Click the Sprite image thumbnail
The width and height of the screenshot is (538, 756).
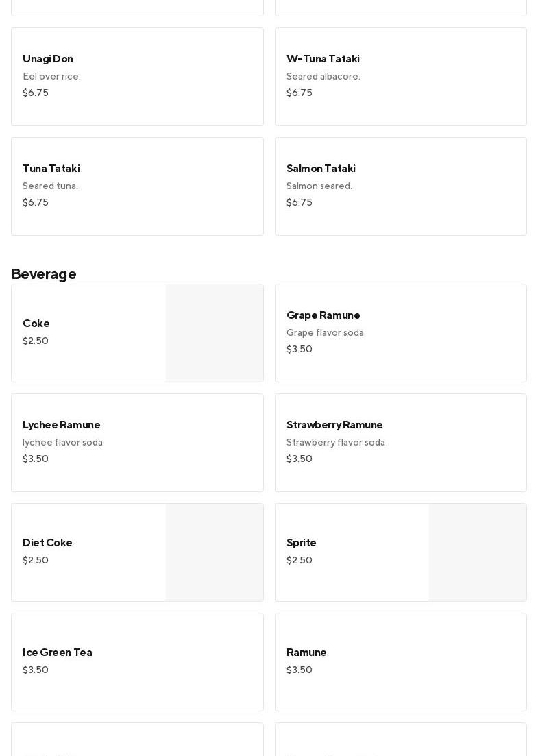[x=478, y=552]
